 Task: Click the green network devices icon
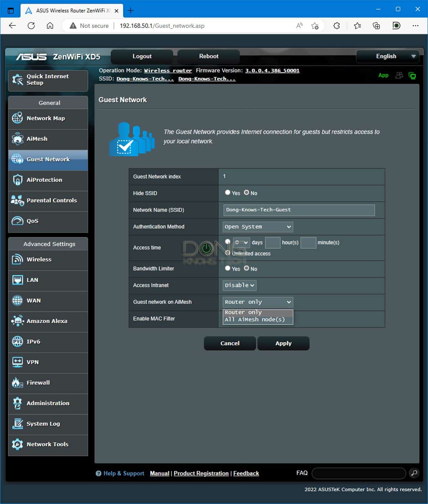point(412,76)
